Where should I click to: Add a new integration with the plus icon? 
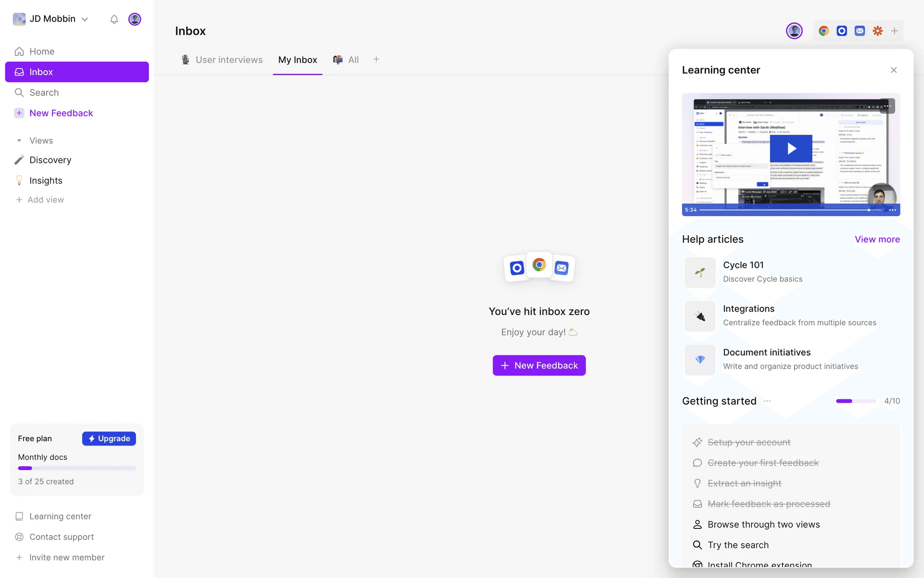click(x=894, y=31)
